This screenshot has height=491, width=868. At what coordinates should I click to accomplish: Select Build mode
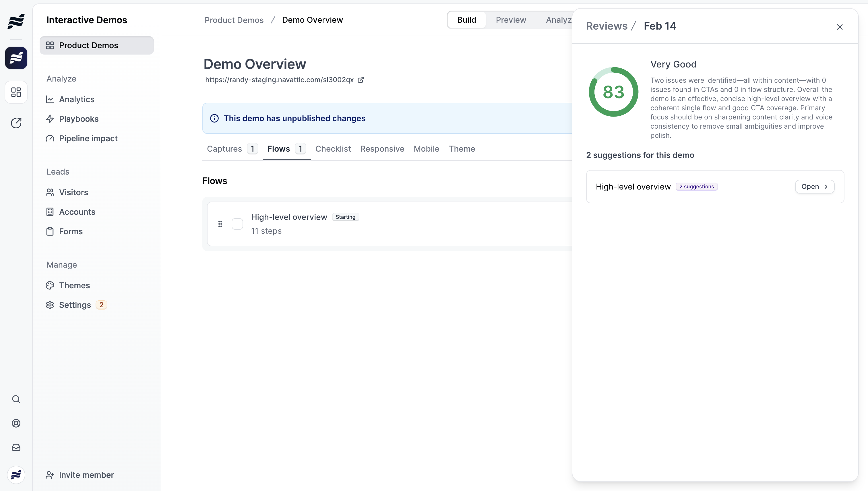[x=466, y=20]
